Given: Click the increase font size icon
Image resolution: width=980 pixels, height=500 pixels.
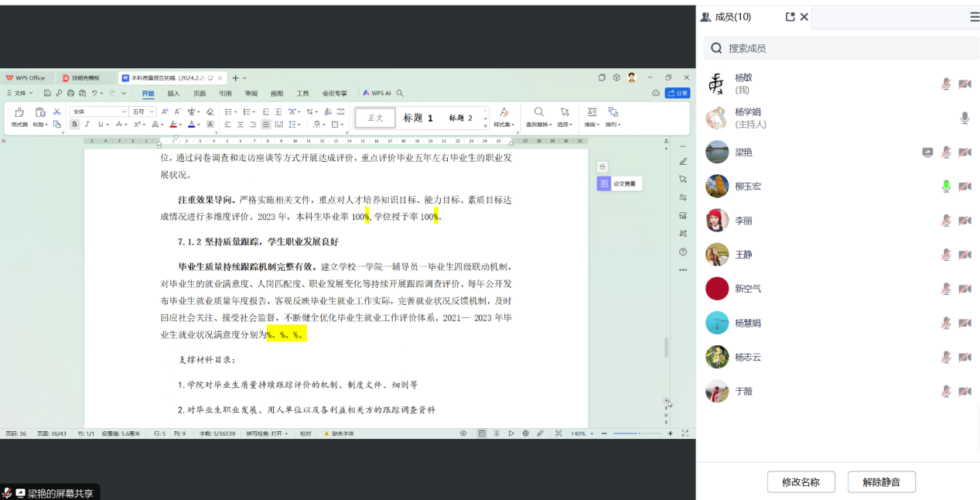Looking at the screenshot, I should pos(165,112).
